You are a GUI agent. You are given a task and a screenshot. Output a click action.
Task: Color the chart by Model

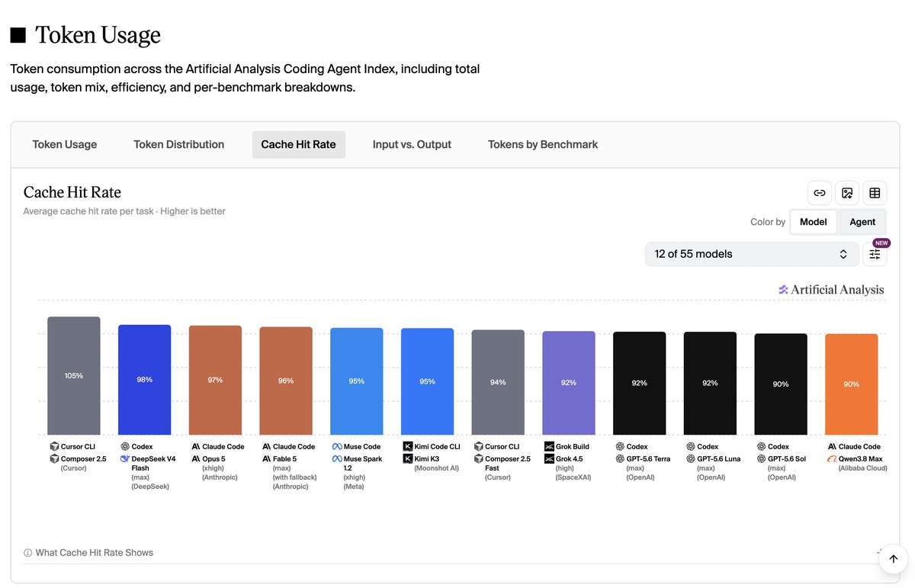coord(814,222)
